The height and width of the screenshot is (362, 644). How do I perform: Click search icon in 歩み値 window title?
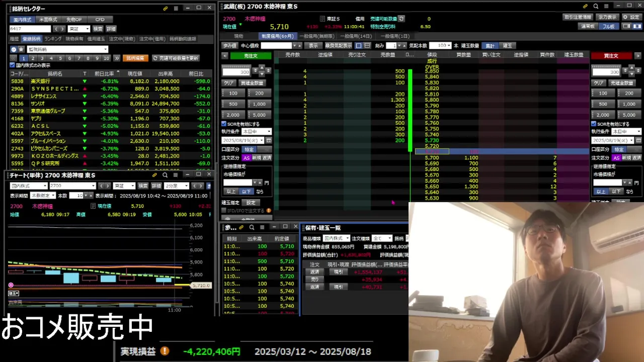252,227
